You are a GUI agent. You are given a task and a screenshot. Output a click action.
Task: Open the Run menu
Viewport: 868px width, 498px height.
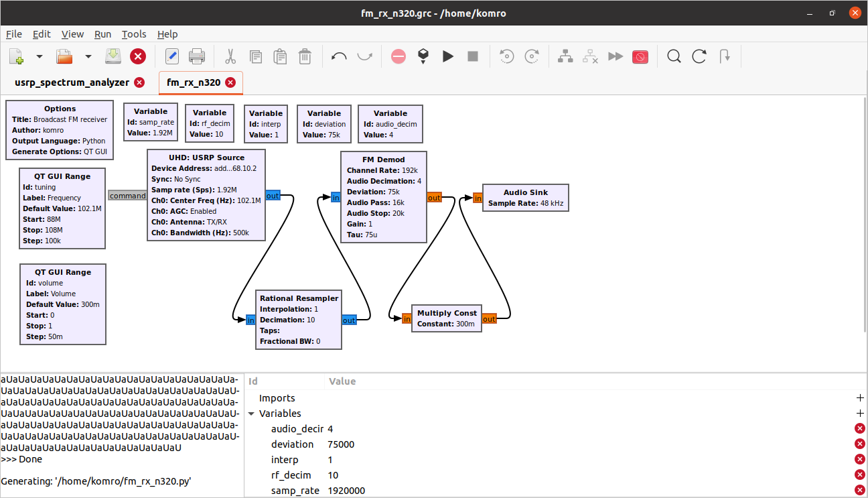pyautogui.click(x=102, y=34)
